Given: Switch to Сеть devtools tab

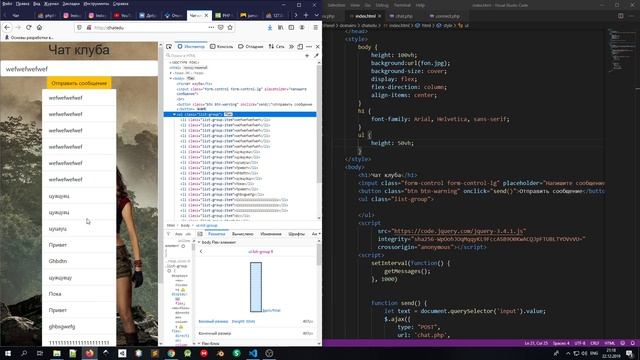Looking at the screenshot, I should [276, 47].
